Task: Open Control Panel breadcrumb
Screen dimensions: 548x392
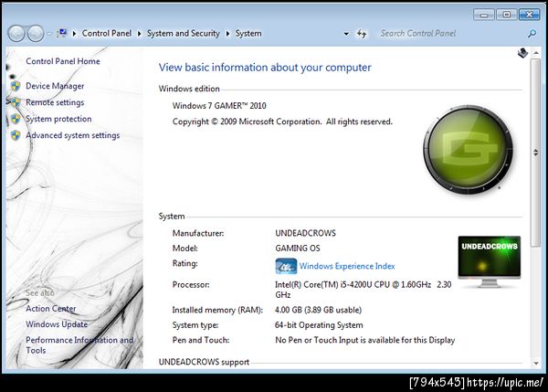Action: [x=107, y=33]
